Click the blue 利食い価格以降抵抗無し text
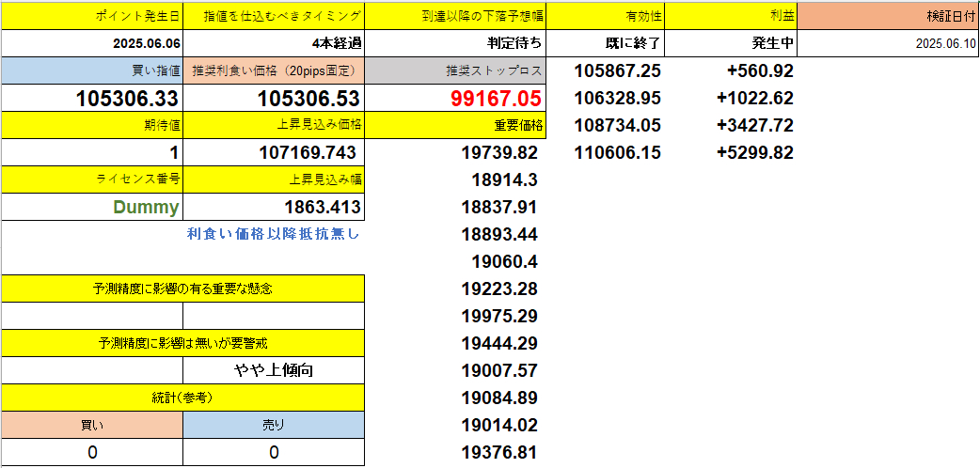980x468 pixels. pos(274,234)
